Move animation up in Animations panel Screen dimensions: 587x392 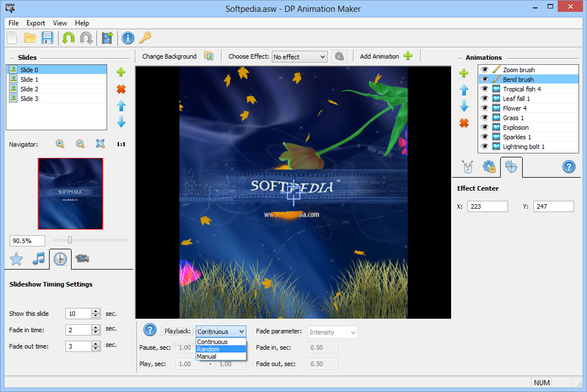point(464,90)
